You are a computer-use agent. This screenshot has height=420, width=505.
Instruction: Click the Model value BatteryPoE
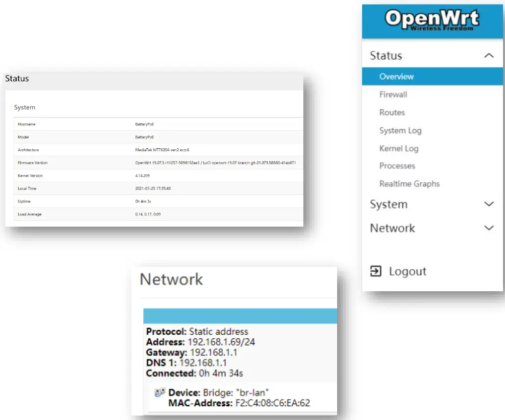point(145,137)
